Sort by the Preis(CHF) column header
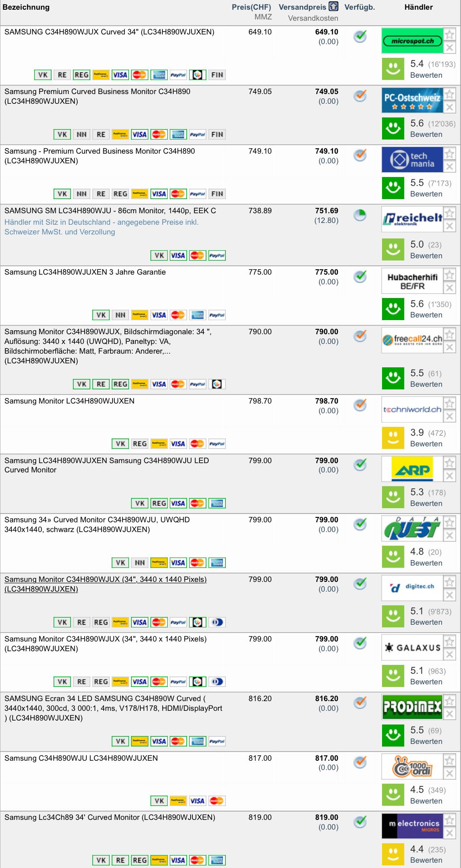Image resolution: width=461 pixels, height=868 pixels. [x=251, y=7]
